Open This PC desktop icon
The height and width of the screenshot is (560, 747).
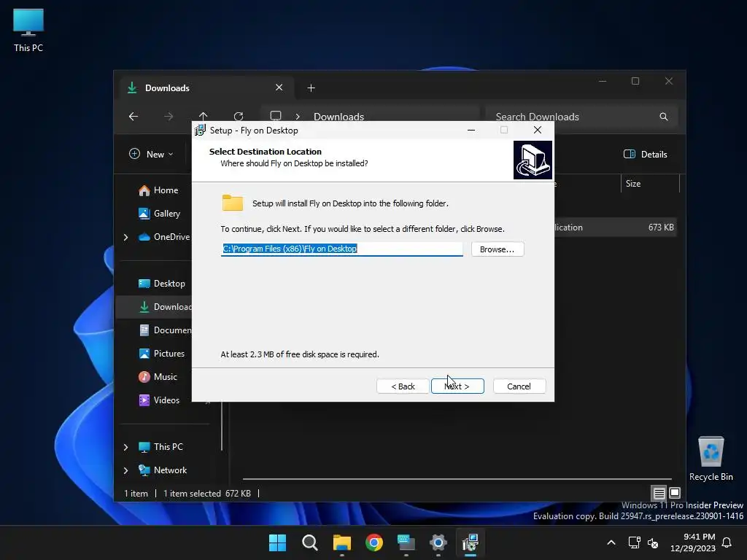(28, 30)
